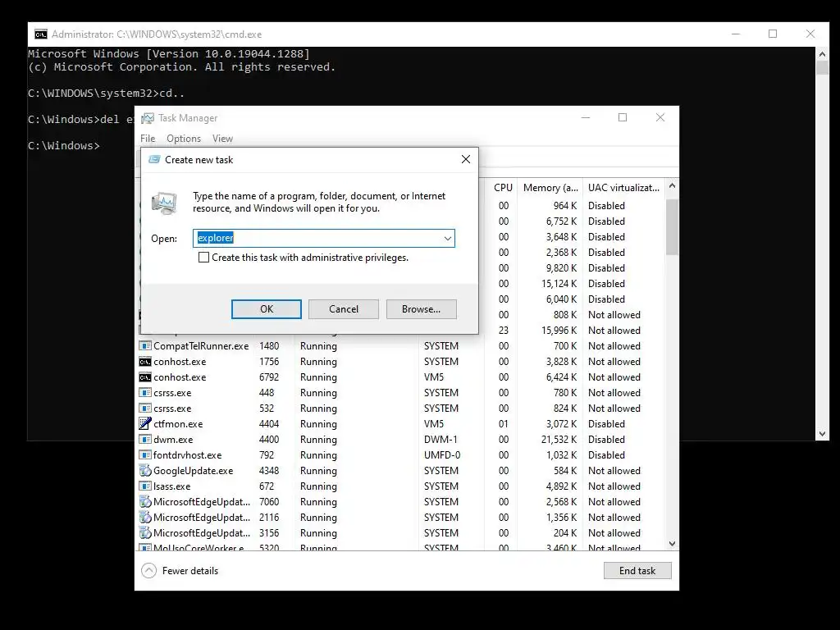
Task: Click the CompatTelRunner.exe process icon
Action: (x=144, y=346)
